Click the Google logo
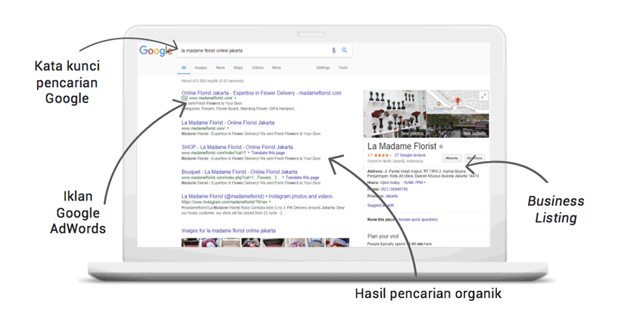Viewport: 644px width, 317px height. [x=157, y=51]
